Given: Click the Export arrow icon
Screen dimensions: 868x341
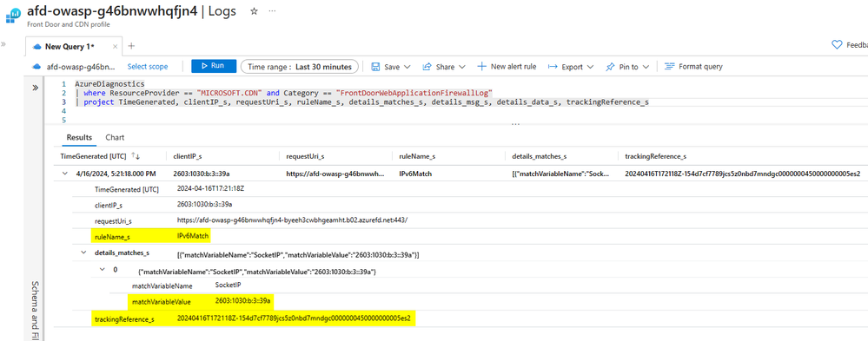Looking at the screenshot, I should [553, 66].
